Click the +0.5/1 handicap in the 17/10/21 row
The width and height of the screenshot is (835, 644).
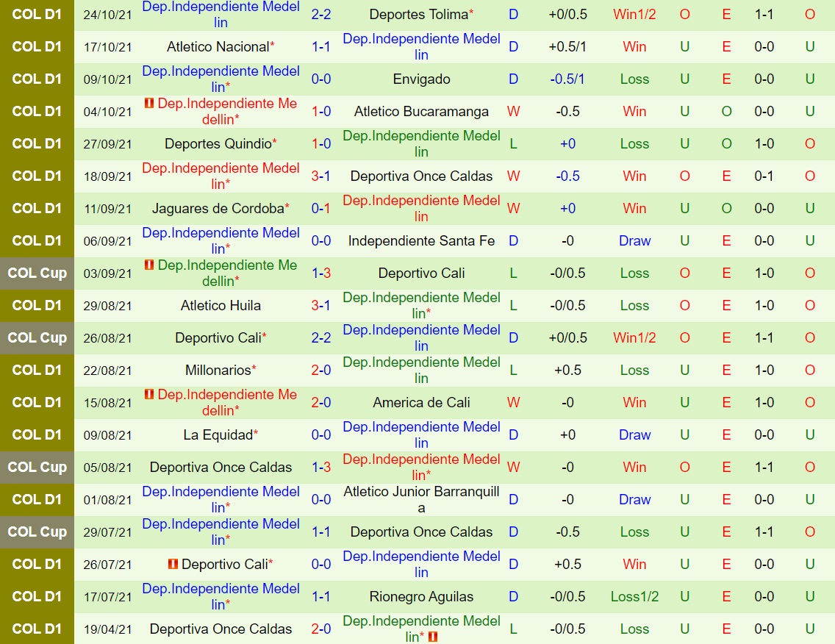[567, 47]
